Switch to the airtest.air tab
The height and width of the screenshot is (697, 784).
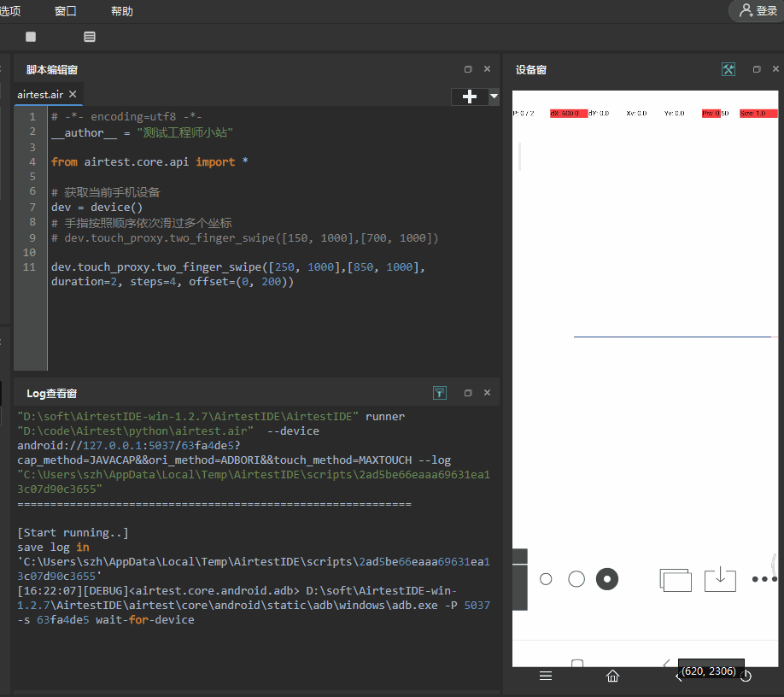tap(40, 95)
